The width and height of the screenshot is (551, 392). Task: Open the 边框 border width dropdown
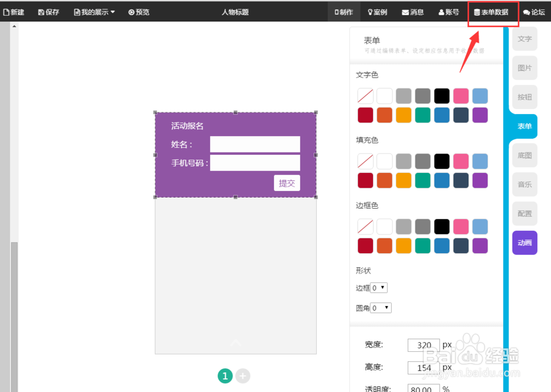(x=380, y=287)
